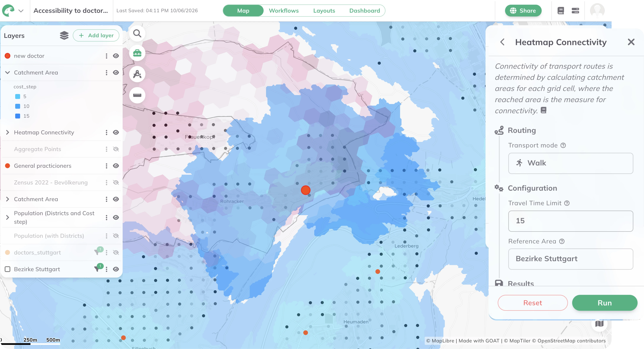Hide the new doctor layer
The image size is (644, 349).
(116, 56)
